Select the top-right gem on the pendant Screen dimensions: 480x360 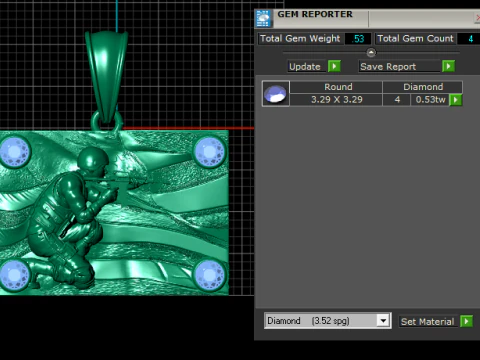(209, 152)
